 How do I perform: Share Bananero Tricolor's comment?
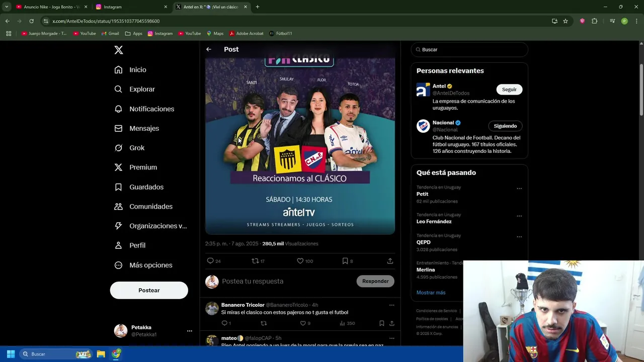coord(392,323)
